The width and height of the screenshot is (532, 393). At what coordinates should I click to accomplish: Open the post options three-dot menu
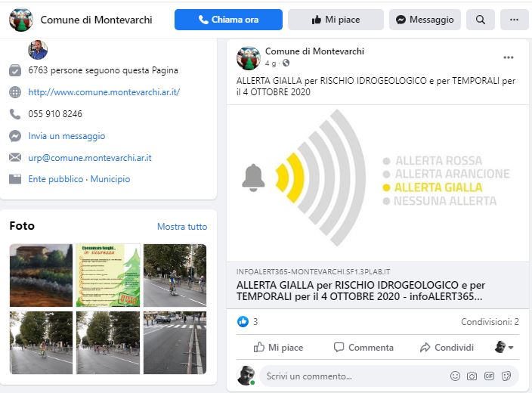tap(509, 57)
